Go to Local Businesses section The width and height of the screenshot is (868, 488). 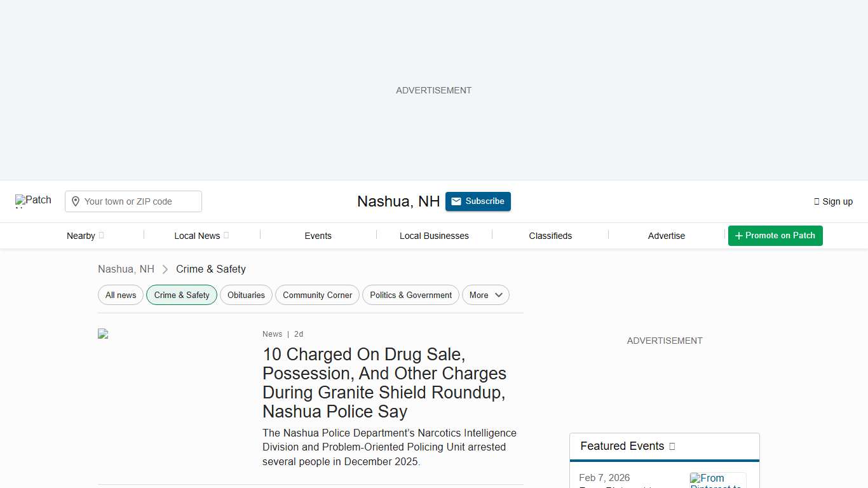point(434,236)
